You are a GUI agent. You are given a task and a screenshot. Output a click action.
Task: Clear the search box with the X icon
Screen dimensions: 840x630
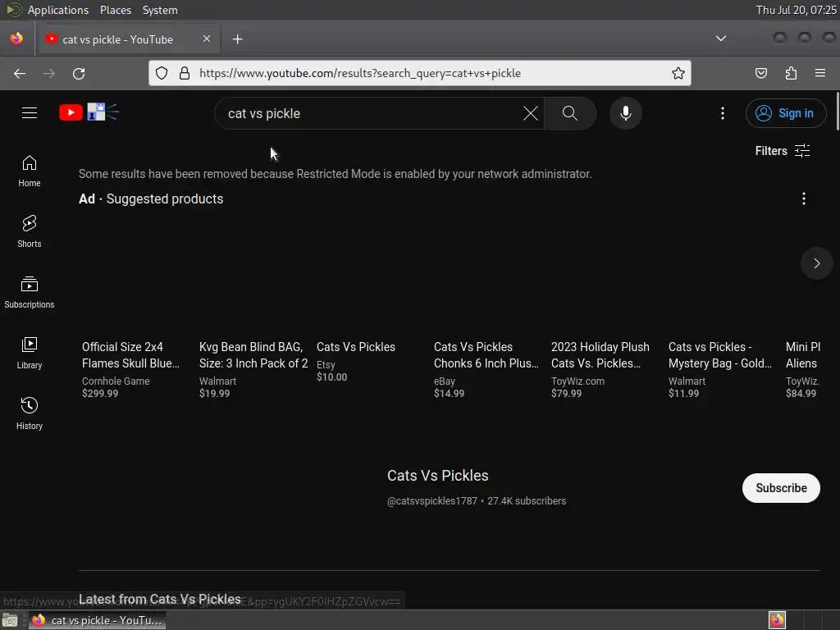click(x=531, y=113)
